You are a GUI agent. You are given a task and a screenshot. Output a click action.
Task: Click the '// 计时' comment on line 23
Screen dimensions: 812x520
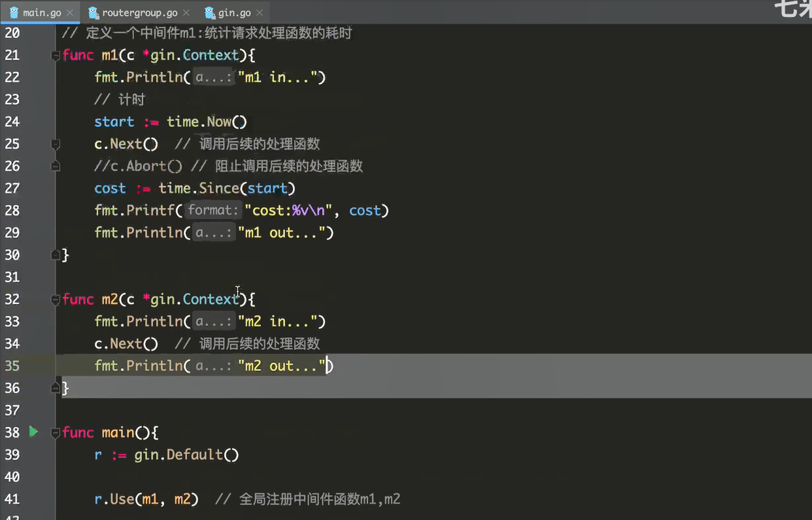point(120,99)
